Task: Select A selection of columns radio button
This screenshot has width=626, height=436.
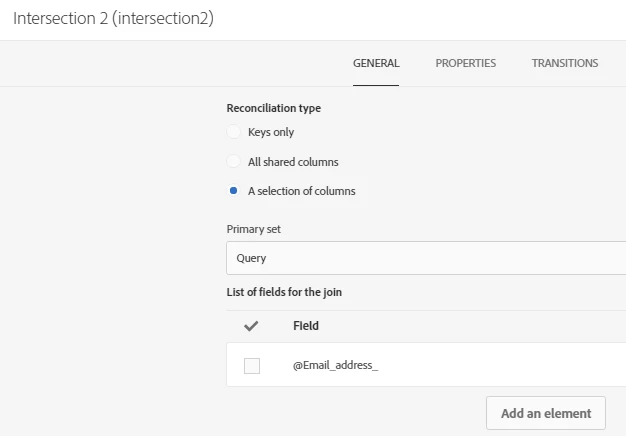Action: point(234,191)
